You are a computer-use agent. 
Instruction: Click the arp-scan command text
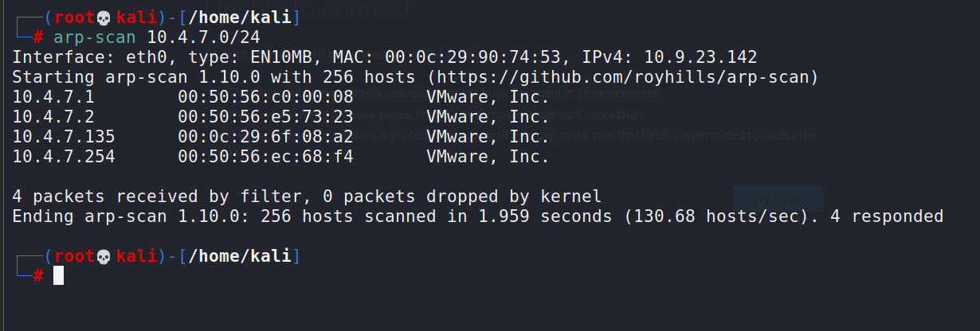pos(96,37)
